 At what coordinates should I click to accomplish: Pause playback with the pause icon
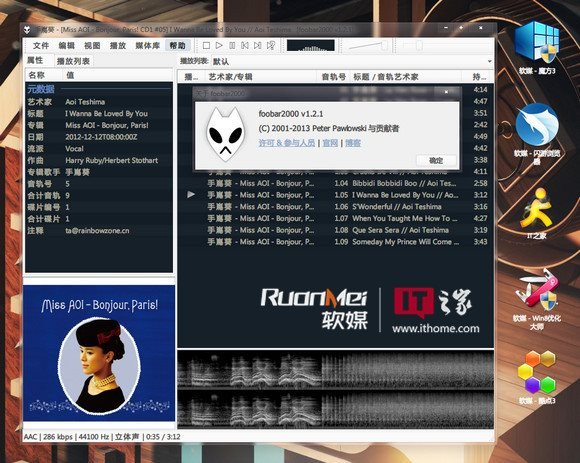[x=232, y=45]
